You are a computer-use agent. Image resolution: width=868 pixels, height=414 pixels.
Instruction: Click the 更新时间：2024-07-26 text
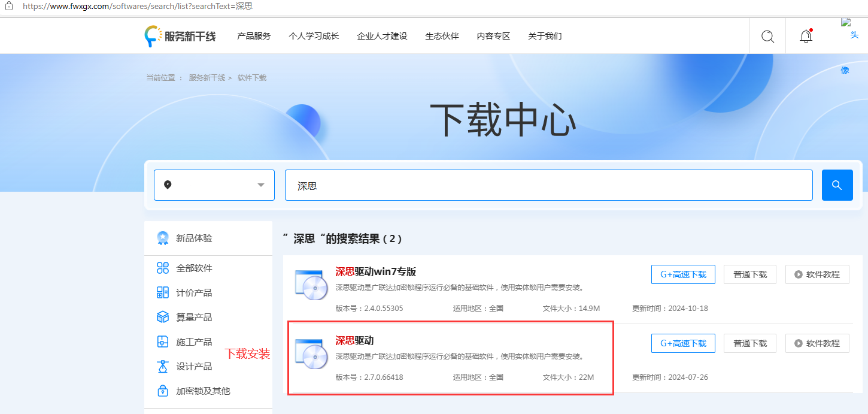pyautogui.click(x=670, y=377)
